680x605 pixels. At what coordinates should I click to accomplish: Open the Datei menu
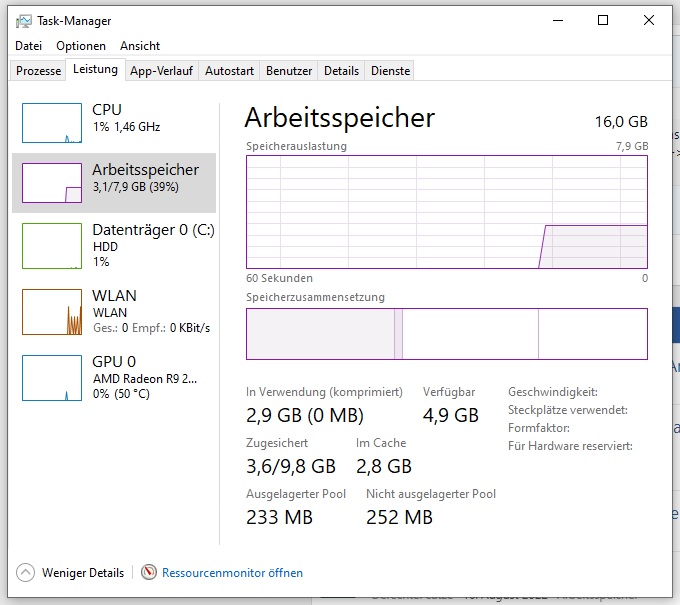coord(29,46)
